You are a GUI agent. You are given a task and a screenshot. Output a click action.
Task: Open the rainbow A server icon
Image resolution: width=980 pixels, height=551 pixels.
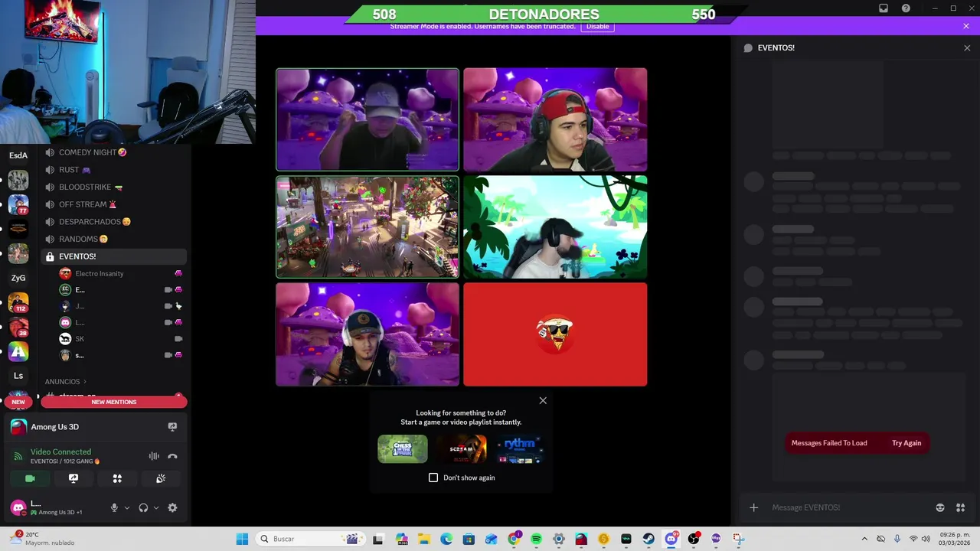click(x=18, y=351)
